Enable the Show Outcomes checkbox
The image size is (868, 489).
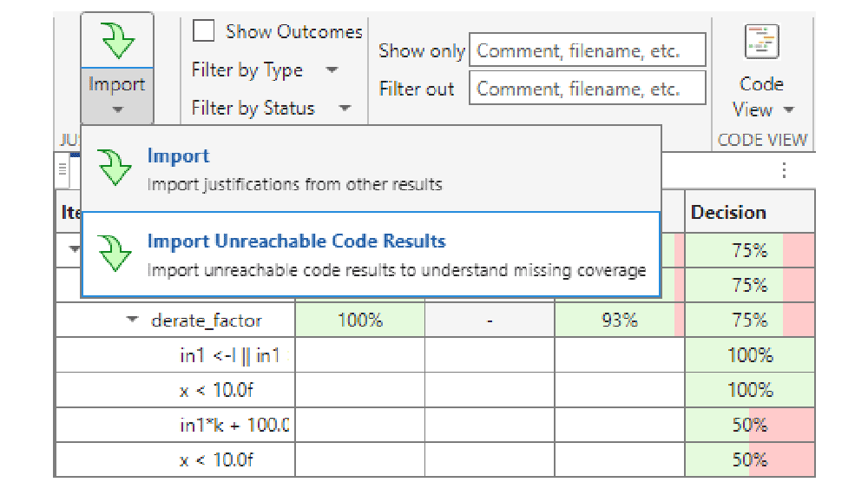(204, 32)
